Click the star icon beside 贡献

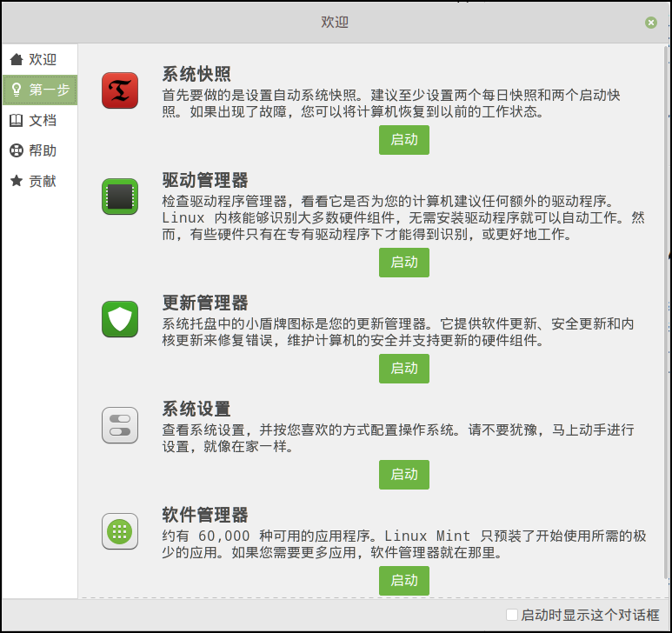coord(17,181)
